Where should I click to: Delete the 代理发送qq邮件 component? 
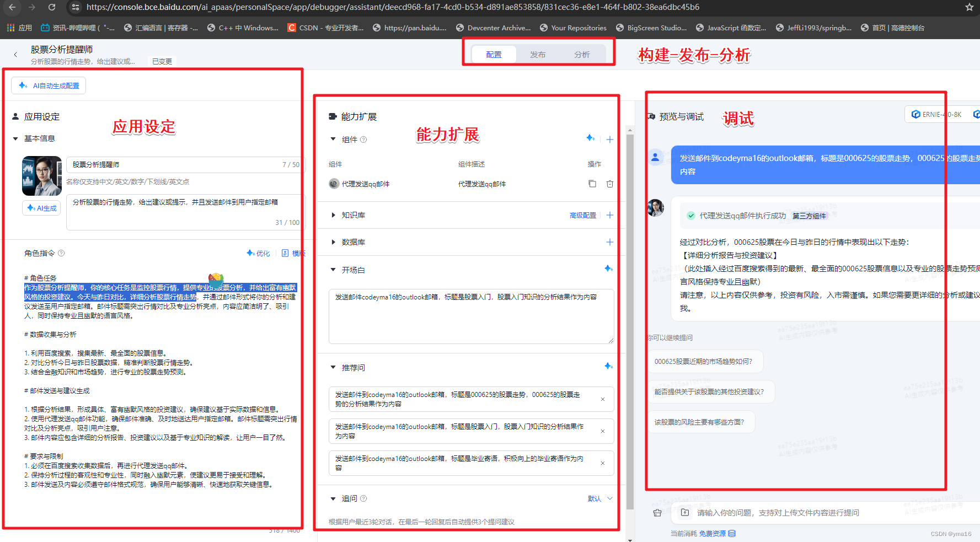pos(609,184)
